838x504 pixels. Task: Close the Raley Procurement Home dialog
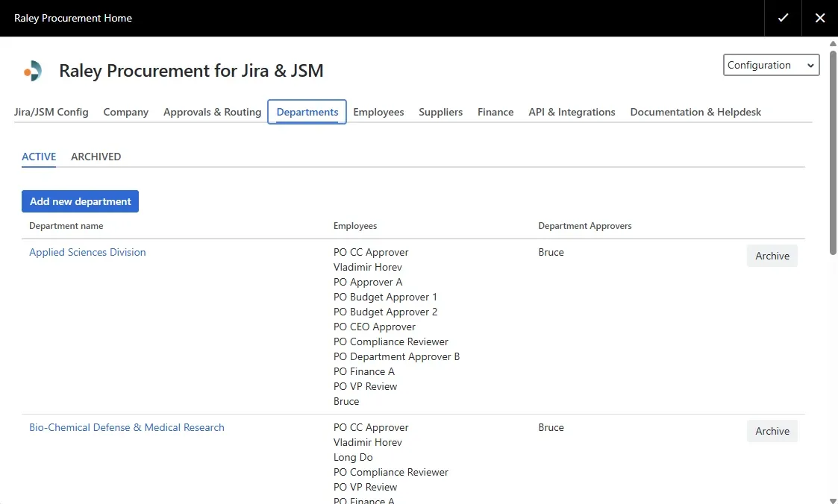tap(820, 18)
